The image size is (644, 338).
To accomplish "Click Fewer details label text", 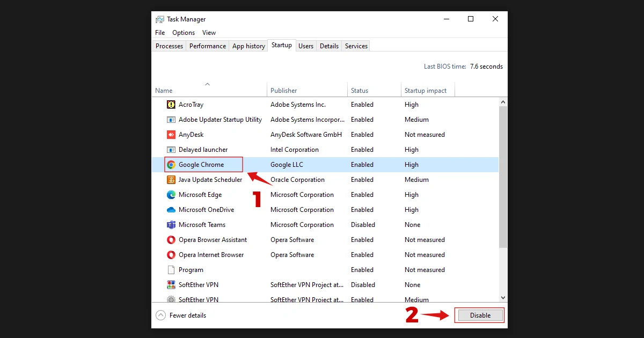I will 188,315.
